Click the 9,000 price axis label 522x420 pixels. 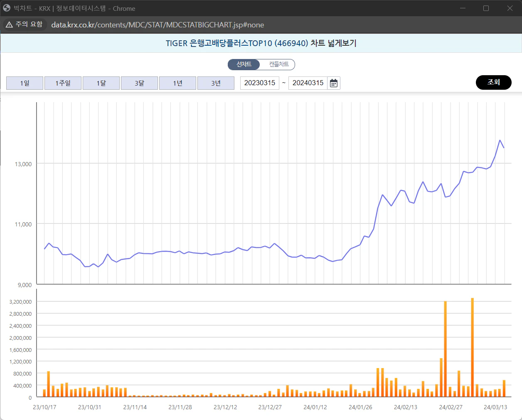tap(25, 285)
